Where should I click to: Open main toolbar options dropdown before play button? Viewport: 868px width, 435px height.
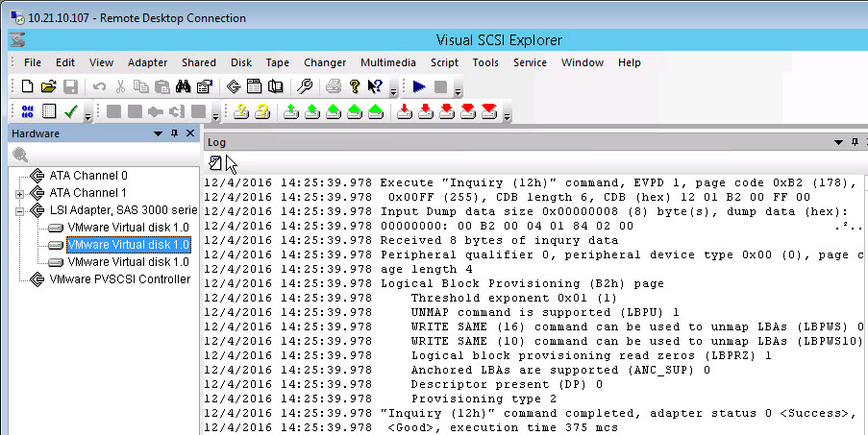tap(393, 92)
